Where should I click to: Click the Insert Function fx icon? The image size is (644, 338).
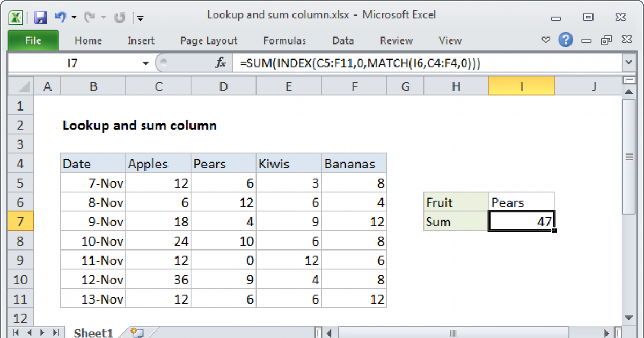click(x=221, y=63)
